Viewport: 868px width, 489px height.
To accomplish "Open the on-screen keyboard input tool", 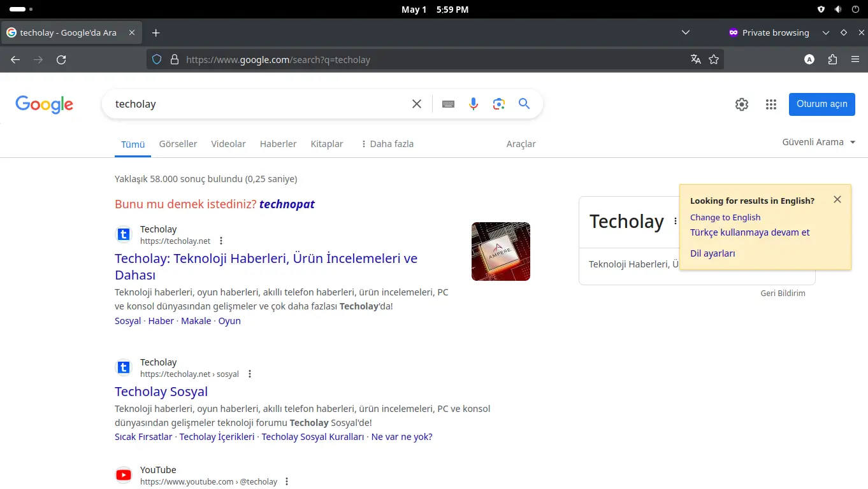I will tap(448, 104).
